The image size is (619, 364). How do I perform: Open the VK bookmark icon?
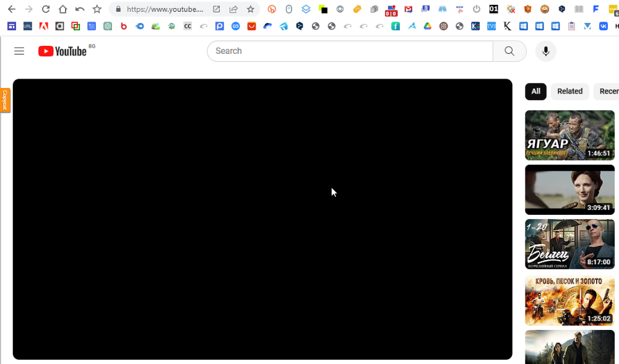[x=603, y=26]
